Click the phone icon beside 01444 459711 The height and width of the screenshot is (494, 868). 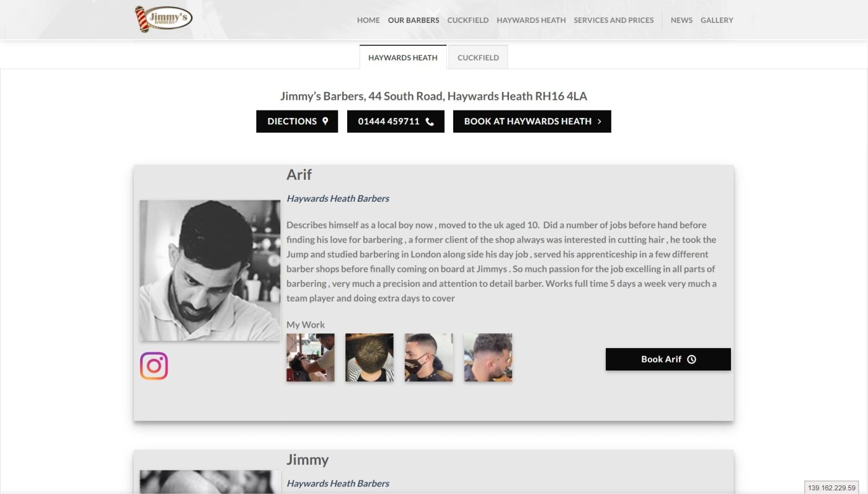click(430, 122)
